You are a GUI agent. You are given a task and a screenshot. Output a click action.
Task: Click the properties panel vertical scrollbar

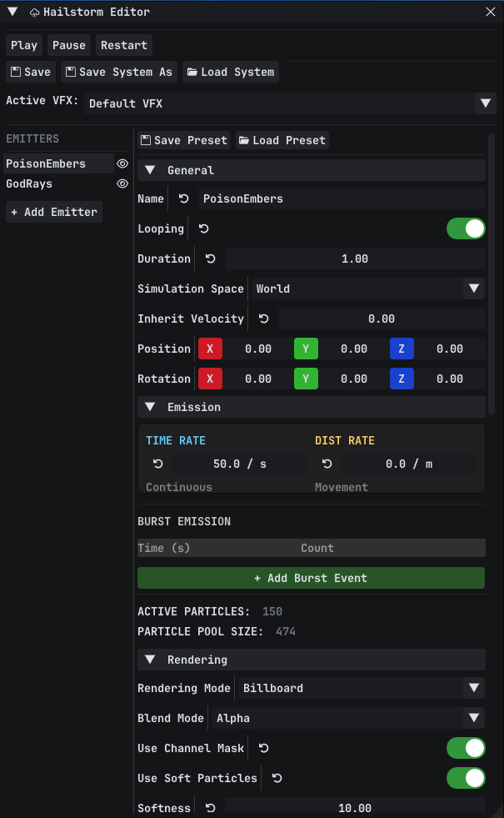[x=491, y=274]
